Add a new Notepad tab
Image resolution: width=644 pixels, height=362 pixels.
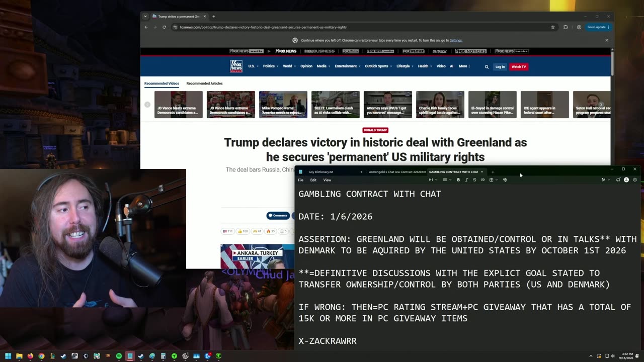[493, 172]
